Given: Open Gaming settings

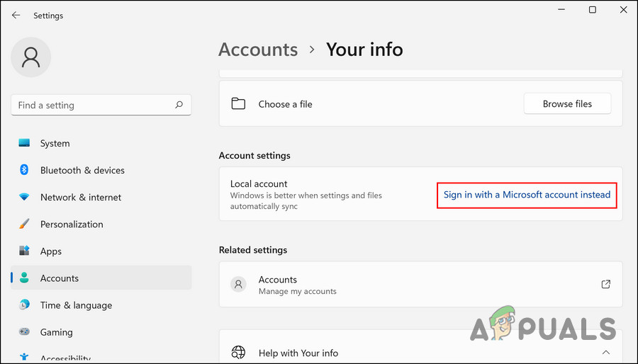Looking at the screenshot, I should pos(101,332).
